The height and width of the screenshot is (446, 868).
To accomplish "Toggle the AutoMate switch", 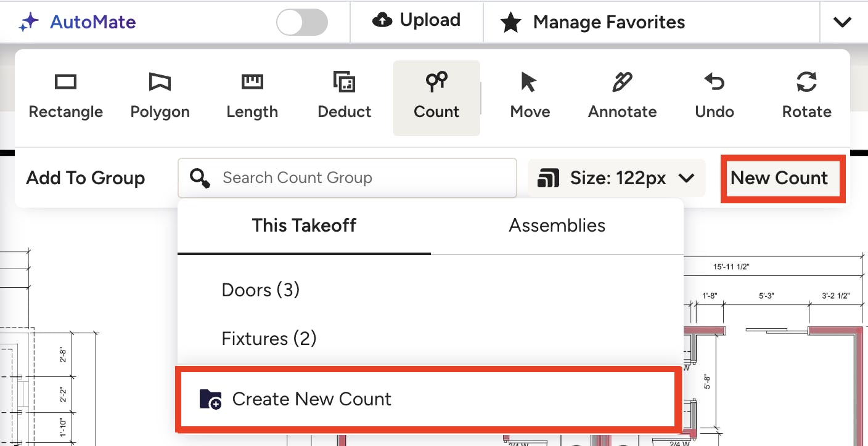I will click(x=302, y=22).
